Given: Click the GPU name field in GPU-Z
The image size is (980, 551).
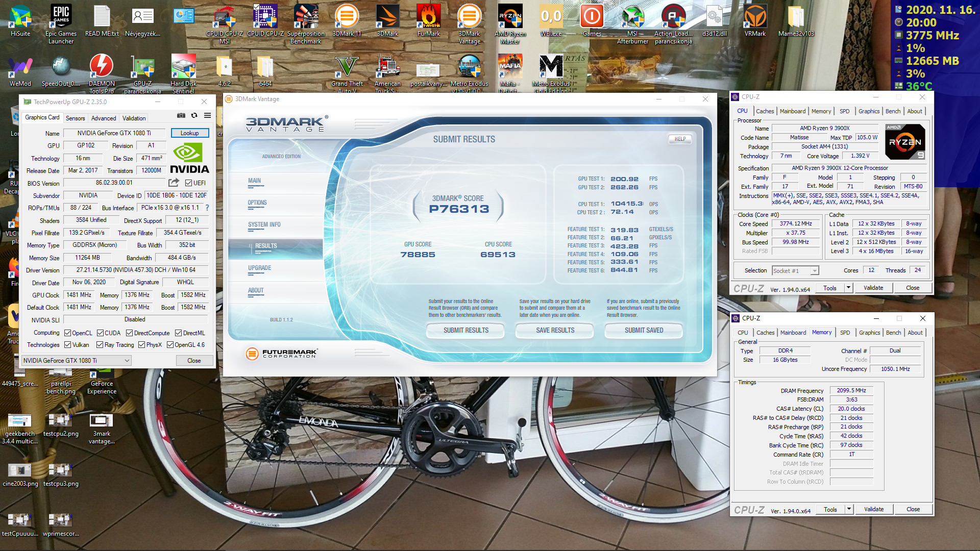Looking at the screenshot, I should [x=114, y=133].
